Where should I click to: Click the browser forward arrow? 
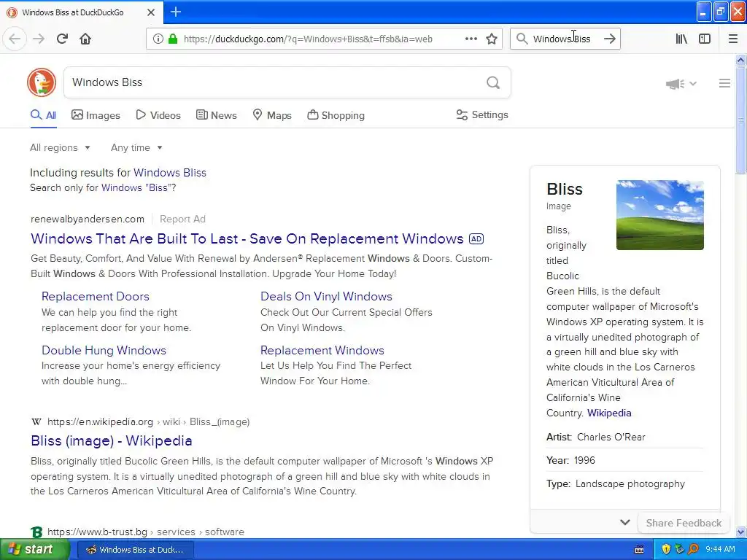(39, 39)
